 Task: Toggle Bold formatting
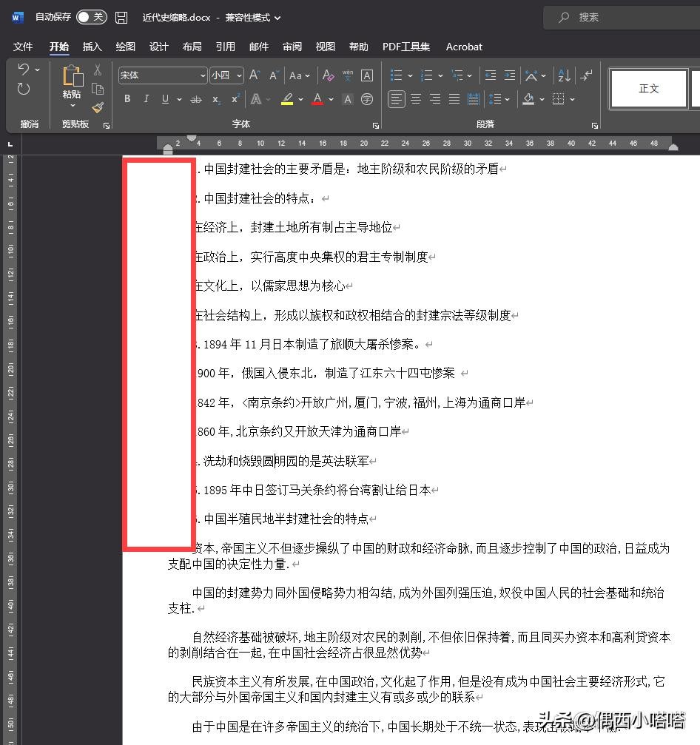(x=127, y=99)
